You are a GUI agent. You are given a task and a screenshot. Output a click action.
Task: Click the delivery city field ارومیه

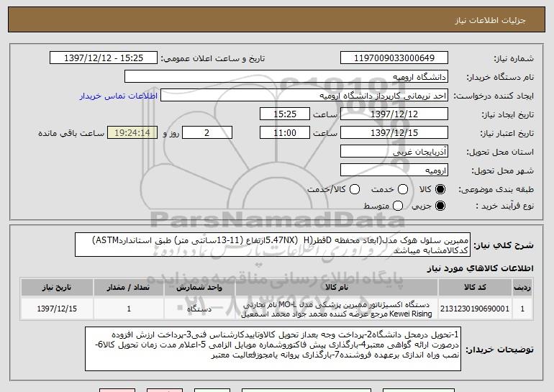(394, 170)
